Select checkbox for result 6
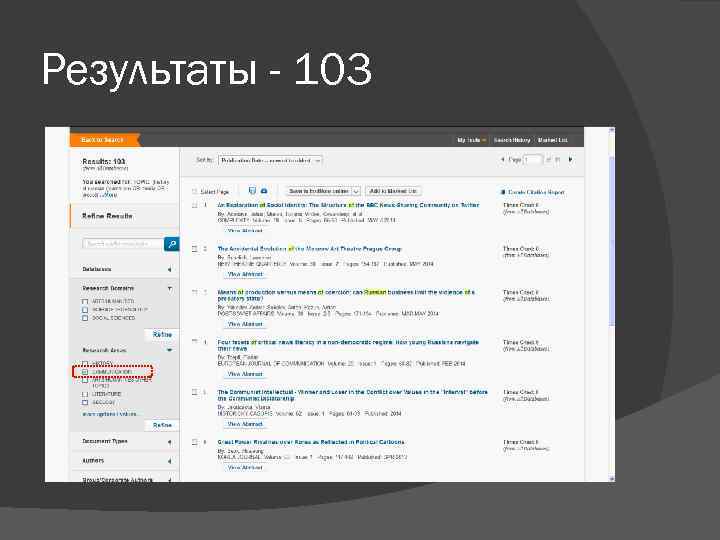The image size is (720, 540). (195, 442)
